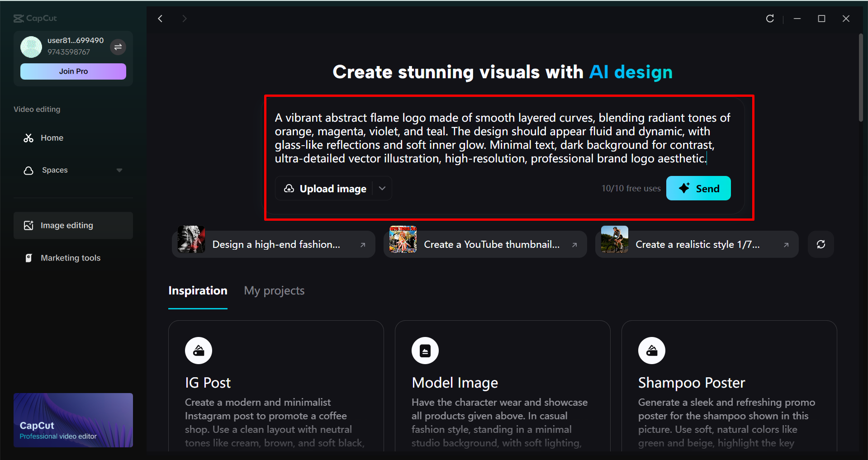Select the 'Create a realistic style 1/7...' suggestion
This screenshot has height=460, width=868.
[x=697, y=244]
